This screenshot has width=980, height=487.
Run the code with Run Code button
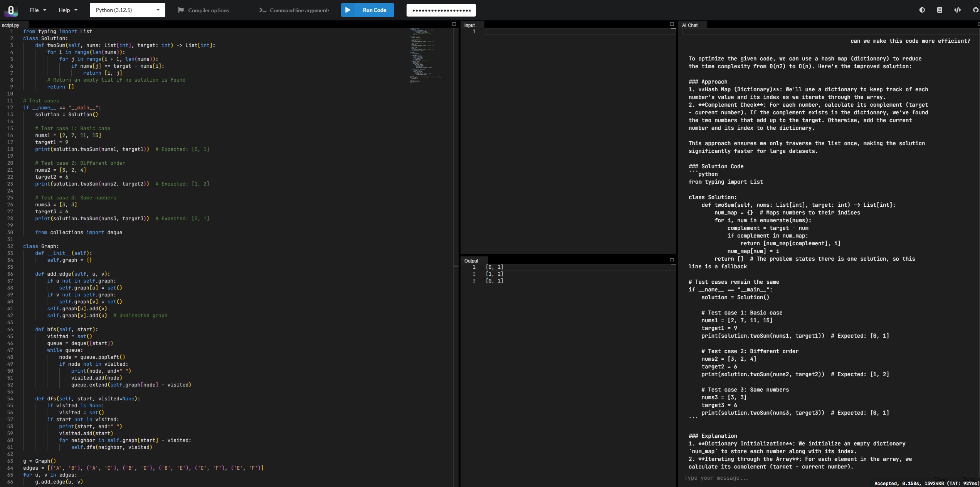click(x=368, y=10)
